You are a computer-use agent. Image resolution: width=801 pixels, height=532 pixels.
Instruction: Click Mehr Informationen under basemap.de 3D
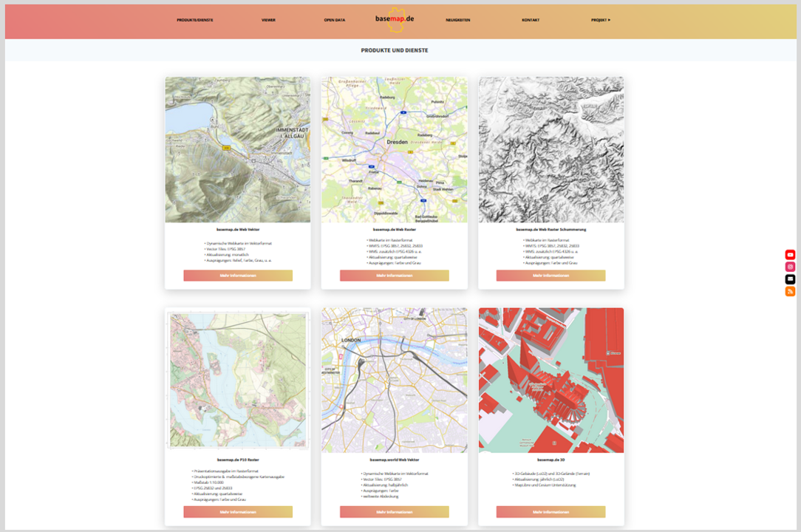point(551,512)
